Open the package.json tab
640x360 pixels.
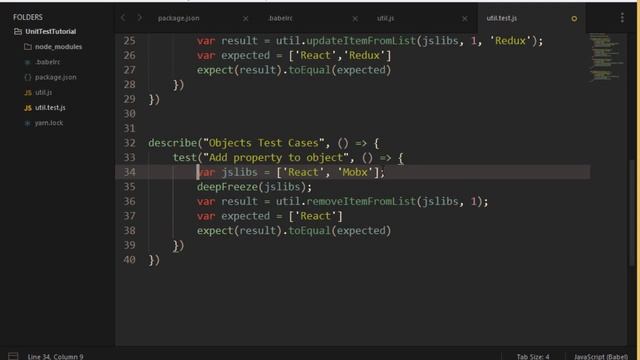coord(178,18)
